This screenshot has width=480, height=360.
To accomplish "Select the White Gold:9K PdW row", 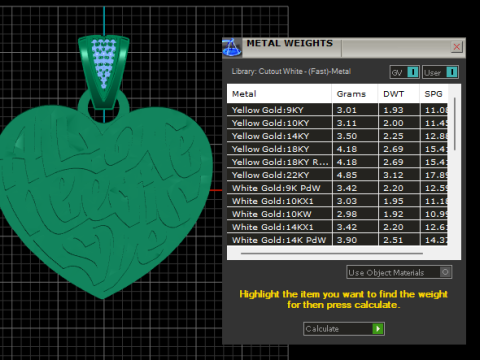I will [x=337, y=188].
